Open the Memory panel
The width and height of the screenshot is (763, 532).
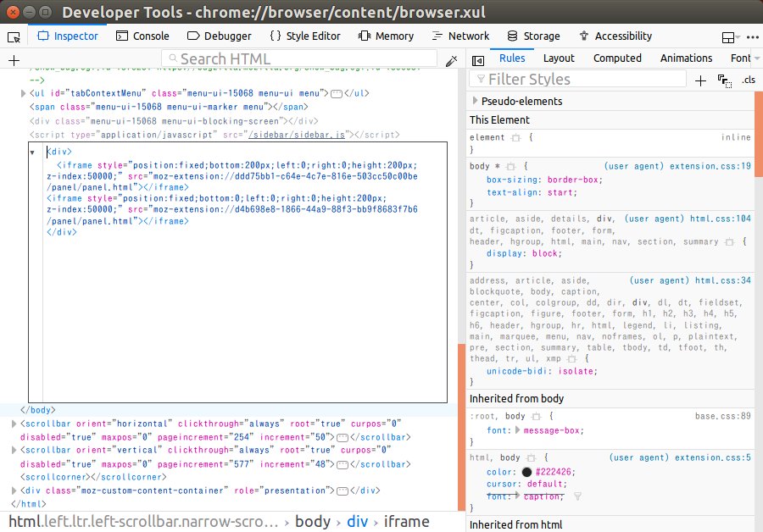point(386,36)
